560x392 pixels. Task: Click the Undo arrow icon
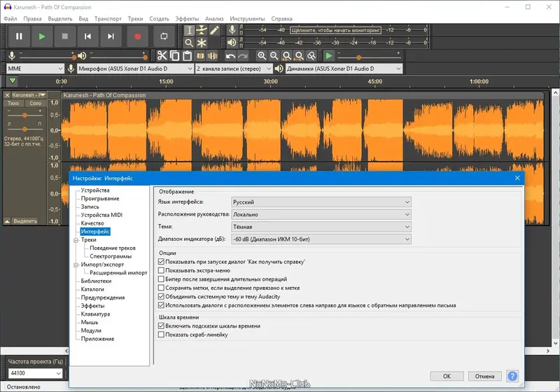(230, 56)
